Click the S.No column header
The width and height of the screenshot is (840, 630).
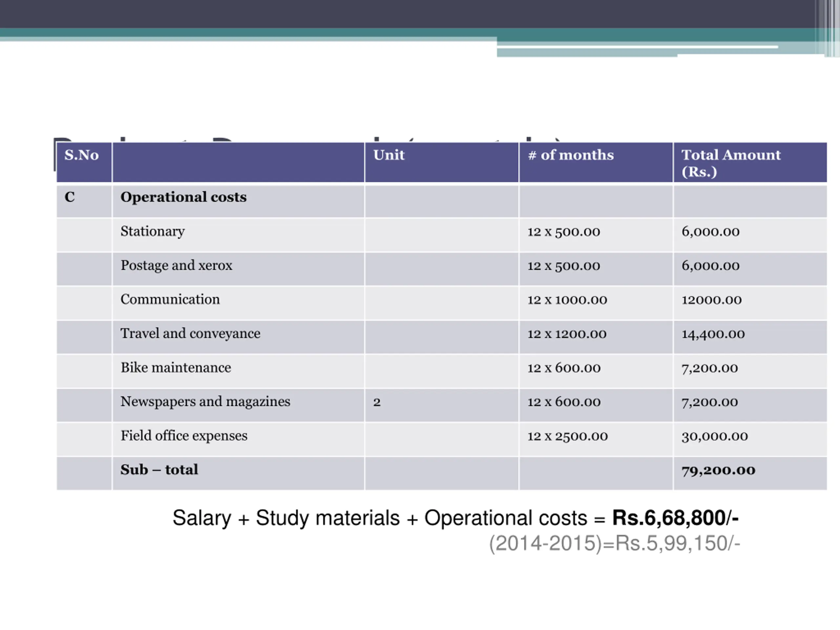coord(82,155)
